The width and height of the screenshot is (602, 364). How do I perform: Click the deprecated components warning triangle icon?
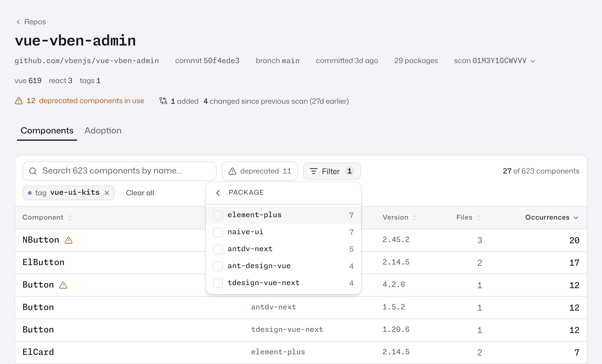point(19,101)
